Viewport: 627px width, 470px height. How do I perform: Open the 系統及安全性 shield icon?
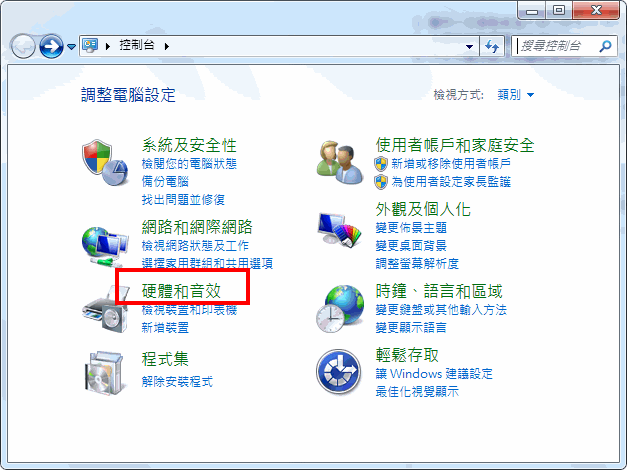105,162
